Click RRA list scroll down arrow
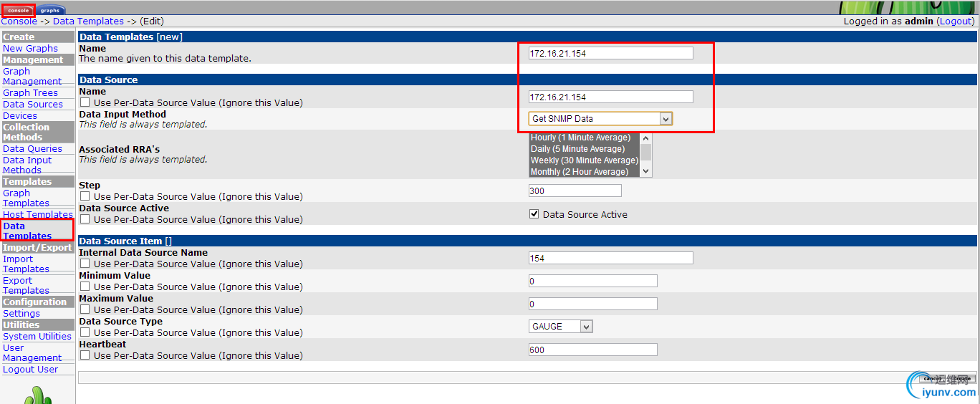This screenshot has height=404, width=980. tap(646, 172)
